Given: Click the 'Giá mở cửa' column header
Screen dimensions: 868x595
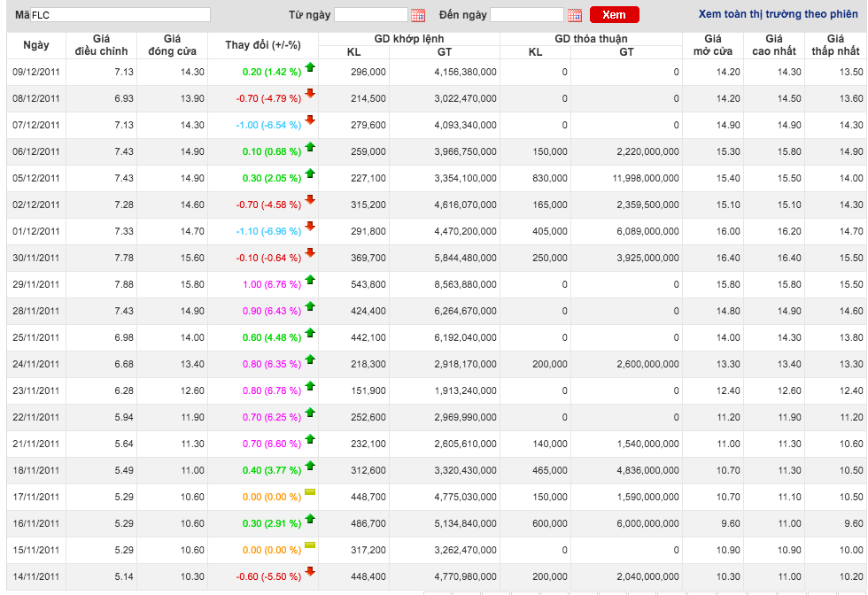Looking at the screenshot, I should tap(713, 45).
